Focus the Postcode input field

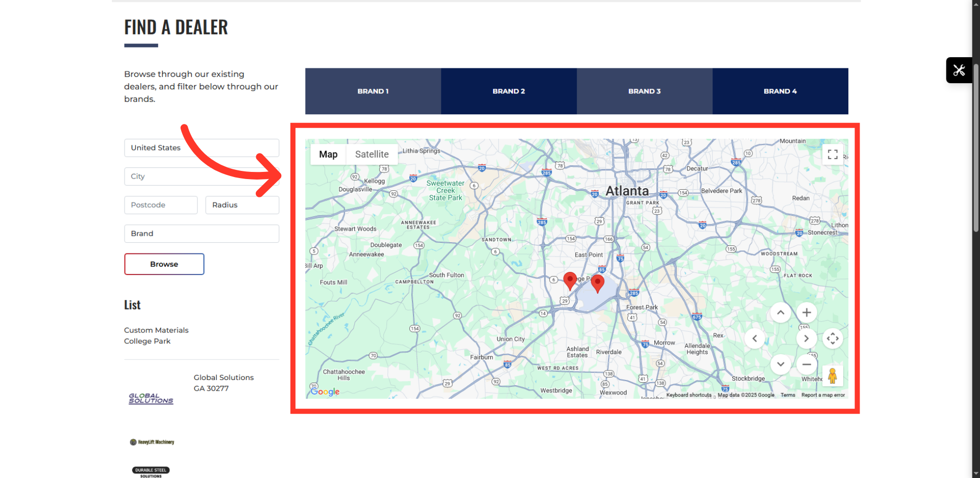click(161, 205)
